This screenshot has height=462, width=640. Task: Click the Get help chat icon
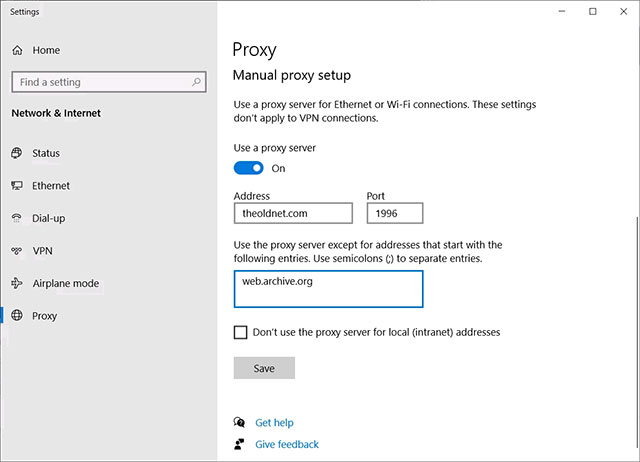[239, 422]
